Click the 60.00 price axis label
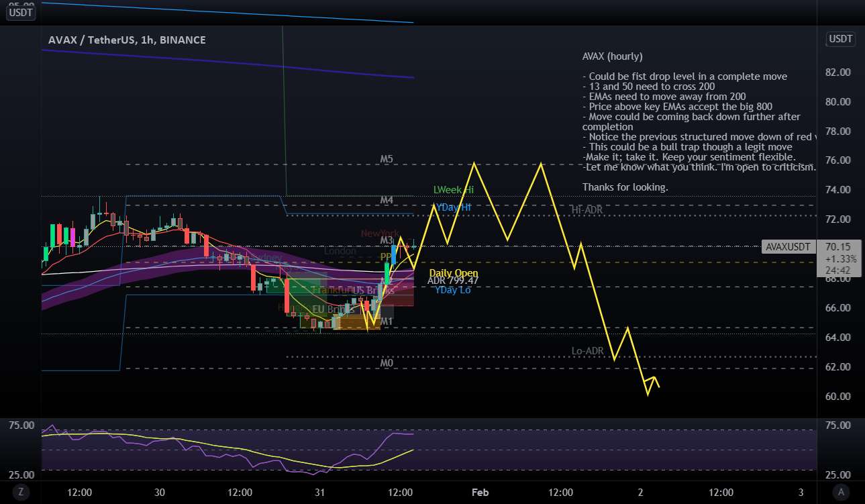This screenshot has width=865, height=504. 837,397
